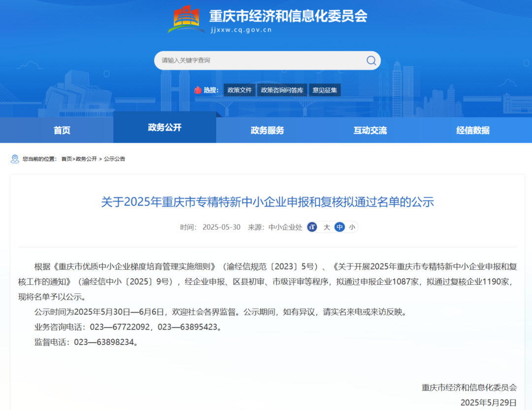Set font size to large (大)
This screenshot has height=410, width=532.
(x=327, y=227)
